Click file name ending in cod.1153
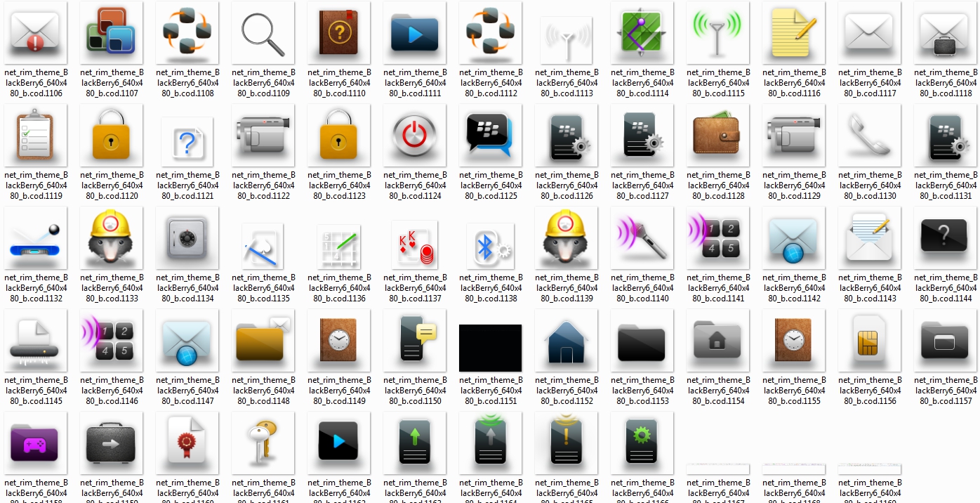980x503 pixels. [x=642, y=391]
